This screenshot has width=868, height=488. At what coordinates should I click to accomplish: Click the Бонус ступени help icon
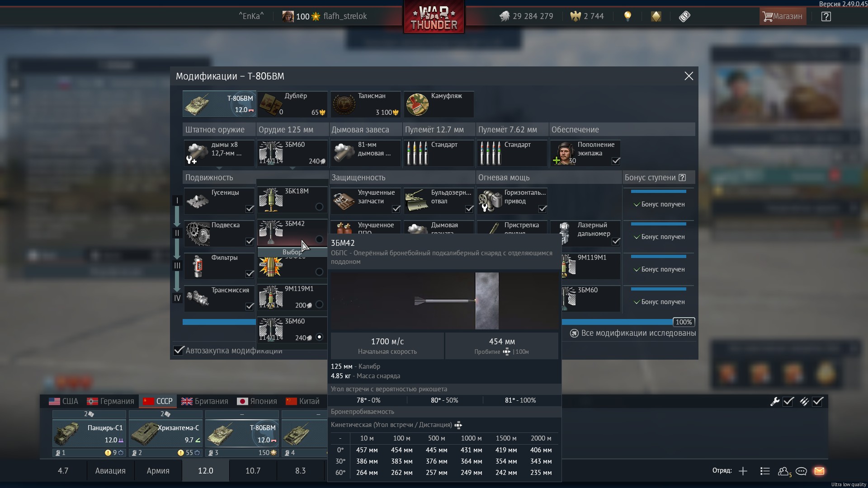click(682, 178)
